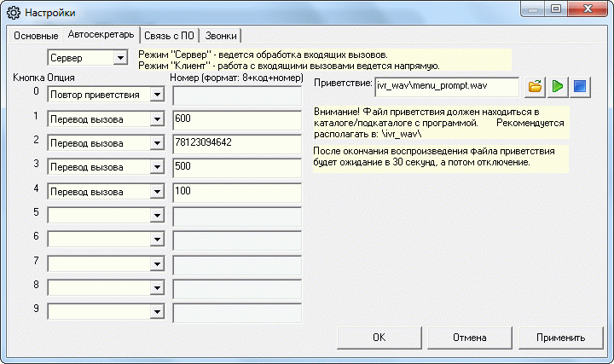Confirm settings with OK button

coord(379,338)
